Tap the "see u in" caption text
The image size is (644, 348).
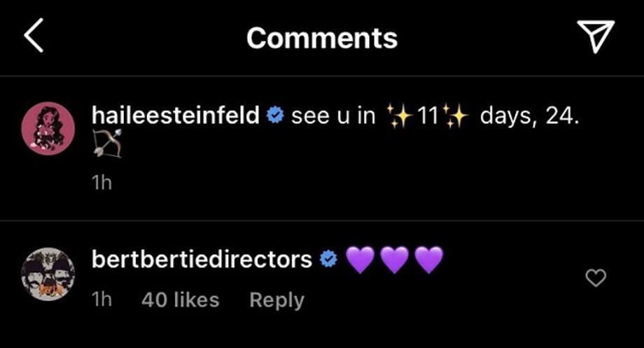pos(333,116)
